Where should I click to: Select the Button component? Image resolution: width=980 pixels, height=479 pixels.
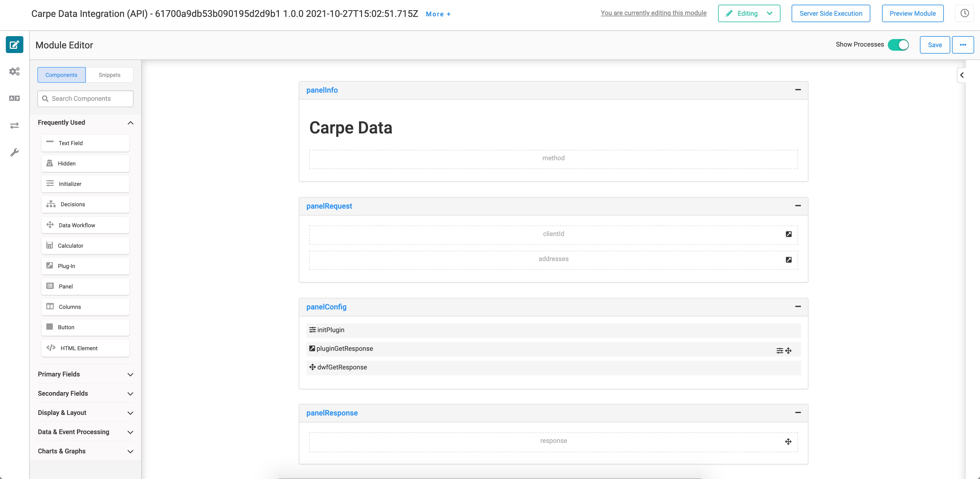coord(85,327)
